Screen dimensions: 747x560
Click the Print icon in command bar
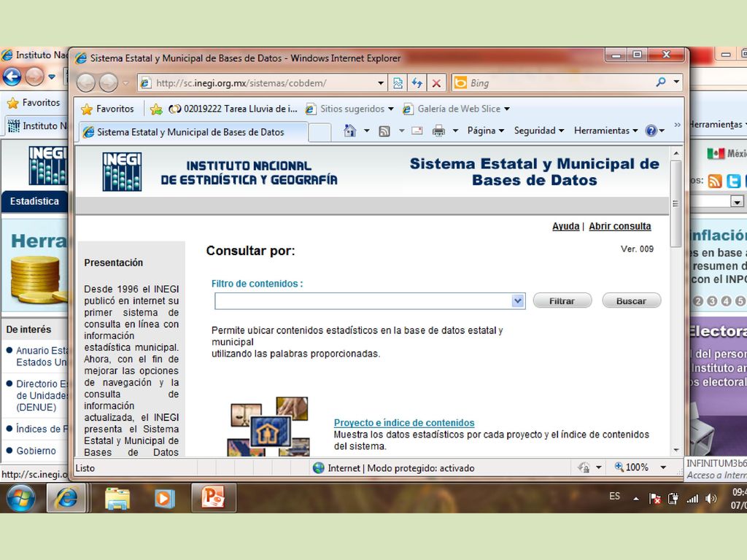point(438,131)
